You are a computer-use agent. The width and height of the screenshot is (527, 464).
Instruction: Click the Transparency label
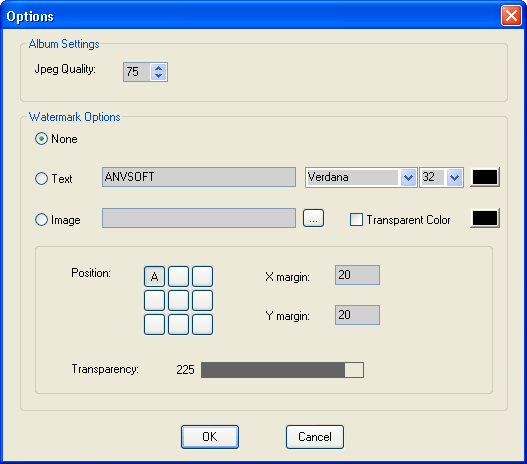[x=105, y=369]
